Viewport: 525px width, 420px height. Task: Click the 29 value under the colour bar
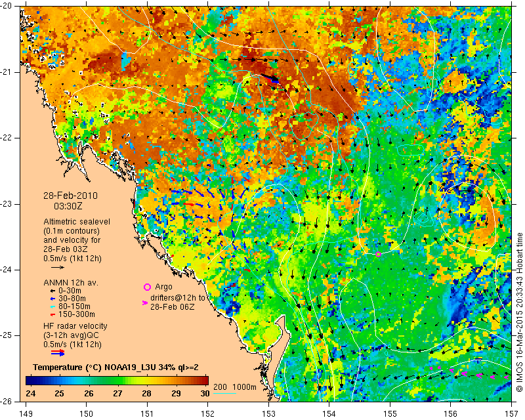[x=176, y=393]
